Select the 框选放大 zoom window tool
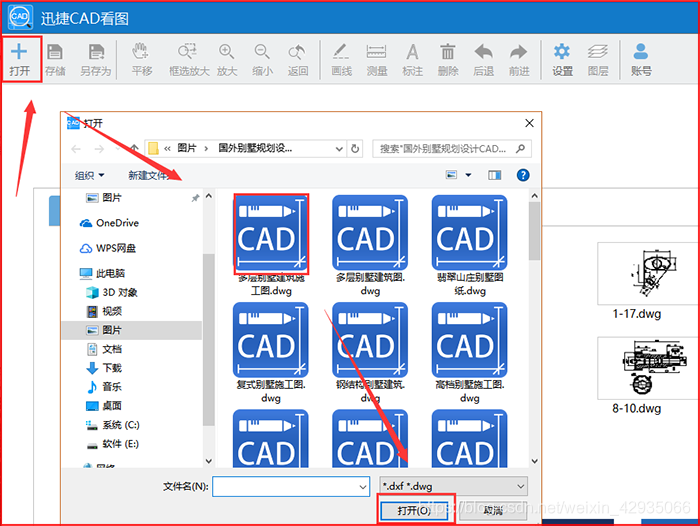 point(189,59)
